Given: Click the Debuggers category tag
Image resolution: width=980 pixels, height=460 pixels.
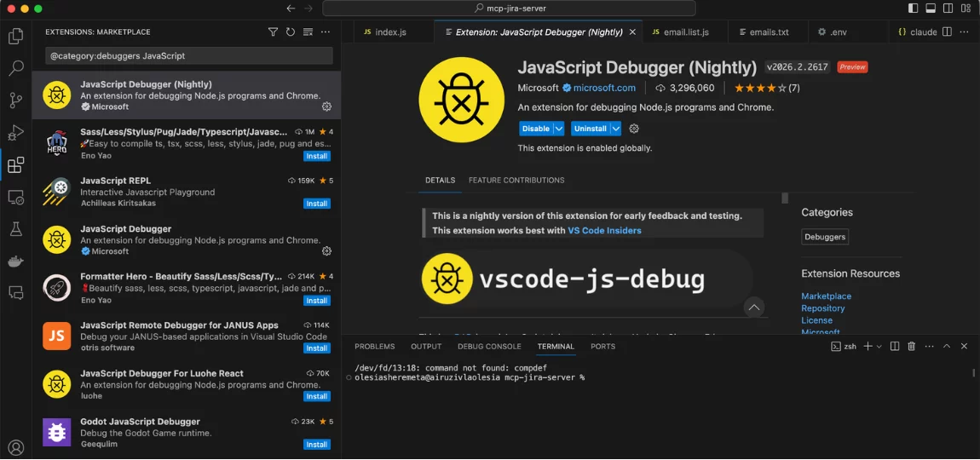Looking at the screenshot, I should pos(825,237).
